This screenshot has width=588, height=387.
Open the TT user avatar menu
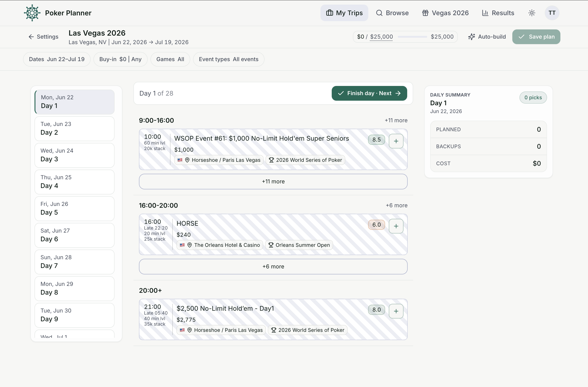552,13
